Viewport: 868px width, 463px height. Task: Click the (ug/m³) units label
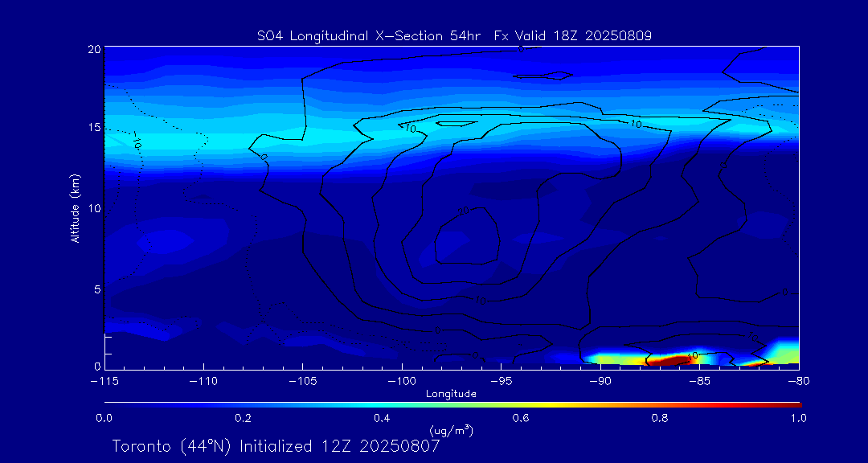click(452, 431)
